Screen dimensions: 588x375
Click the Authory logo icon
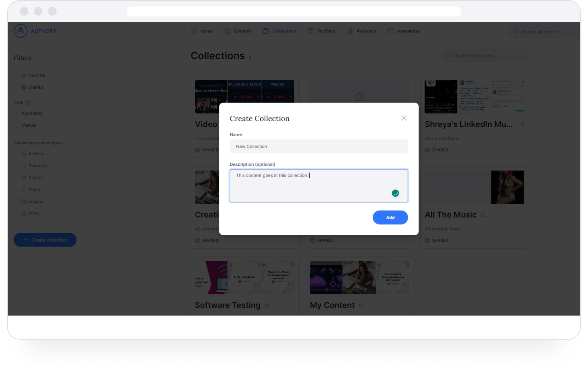(x=21, y=31)
